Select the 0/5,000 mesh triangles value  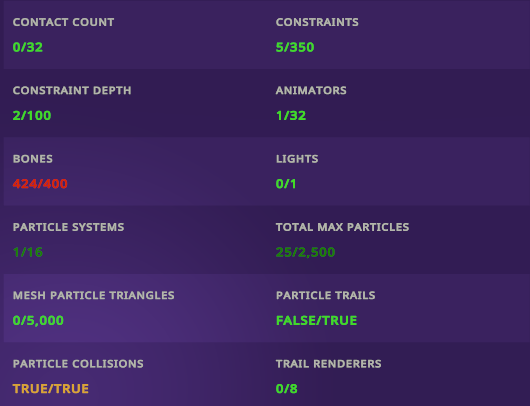(38, 320)
